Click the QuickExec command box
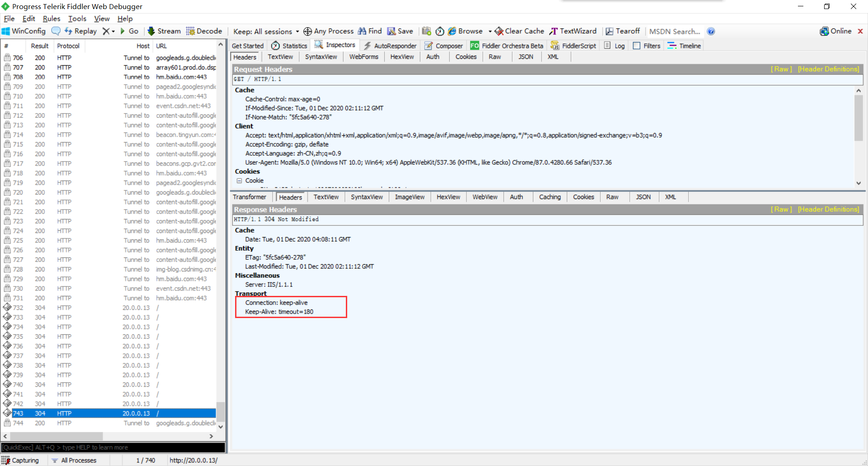The width and height of the screenshot is (868, 466). click(113, 447)
